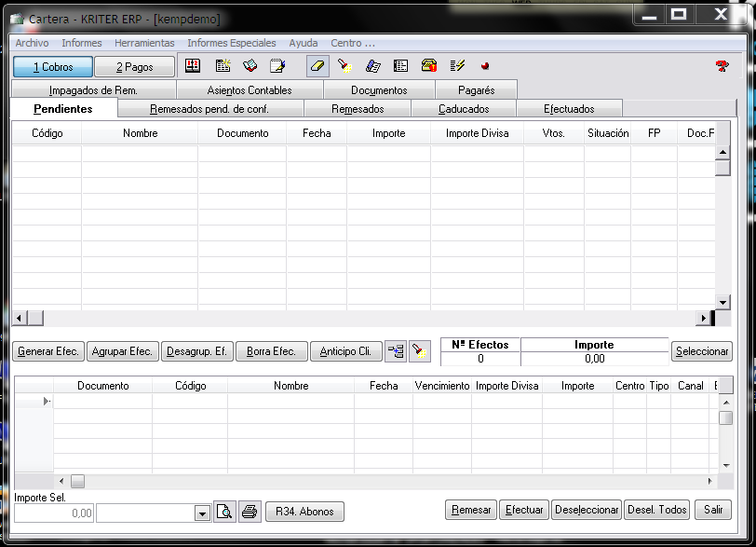Click the lower grid's vertical scroll thumb
Viewport: 756px width, 547px height.
click(x=726, y=417)
